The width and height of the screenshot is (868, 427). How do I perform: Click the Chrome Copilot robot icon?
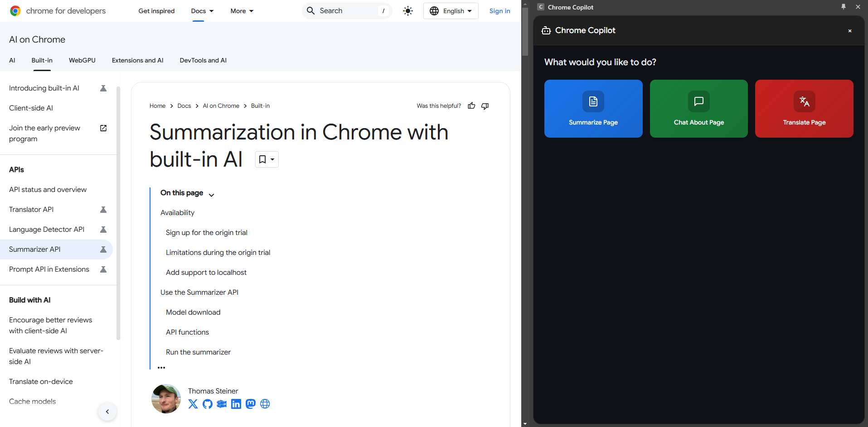pos(546,30)
